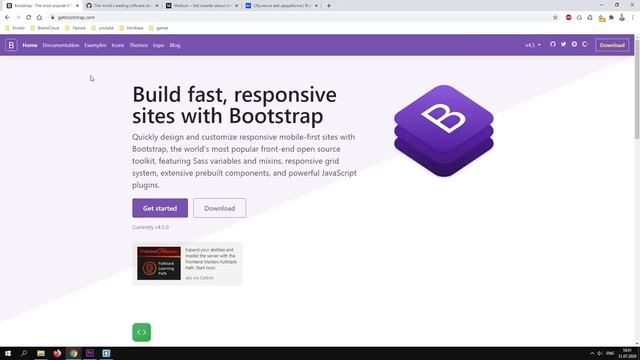This screenshot has width=640, height=360.
Task: Open Premiere Pro from the taskbar
Action: (90, 353)
